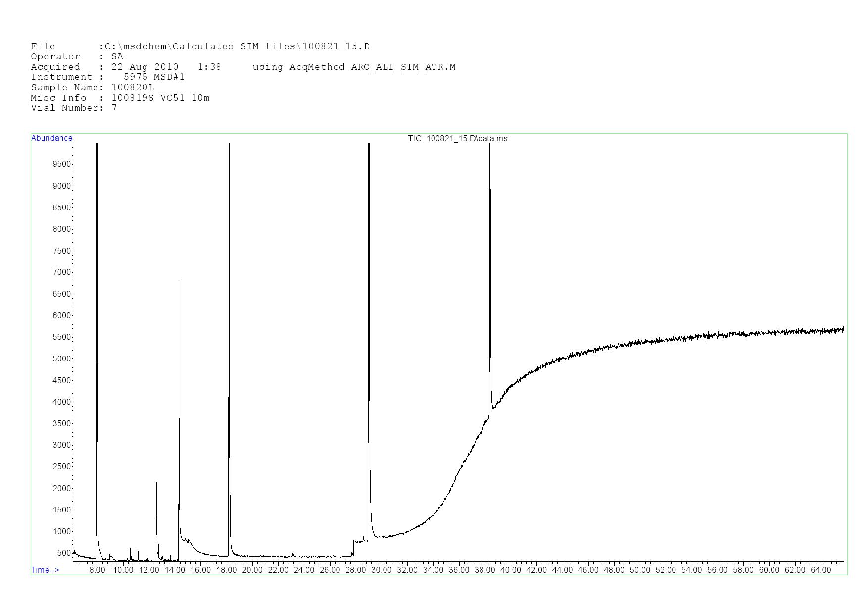This screenshot has height=614, width=868.
Task: Select the 64.00 tick on time axis
Action: pos(820,570)
